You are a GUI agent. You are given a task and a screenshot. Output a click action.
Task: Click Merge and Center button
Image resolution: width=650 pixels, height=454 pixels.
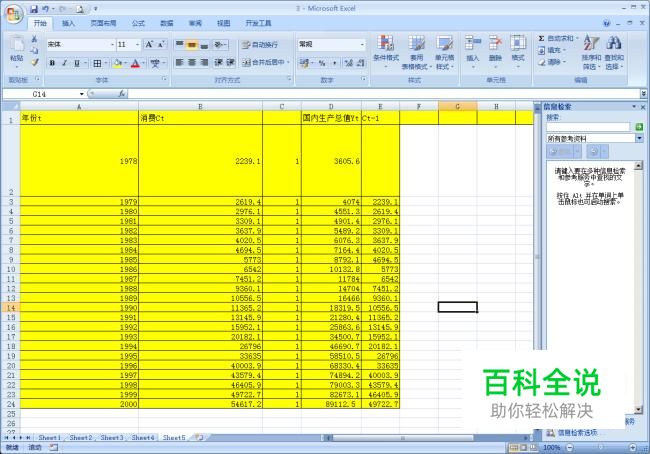[264, 63]
